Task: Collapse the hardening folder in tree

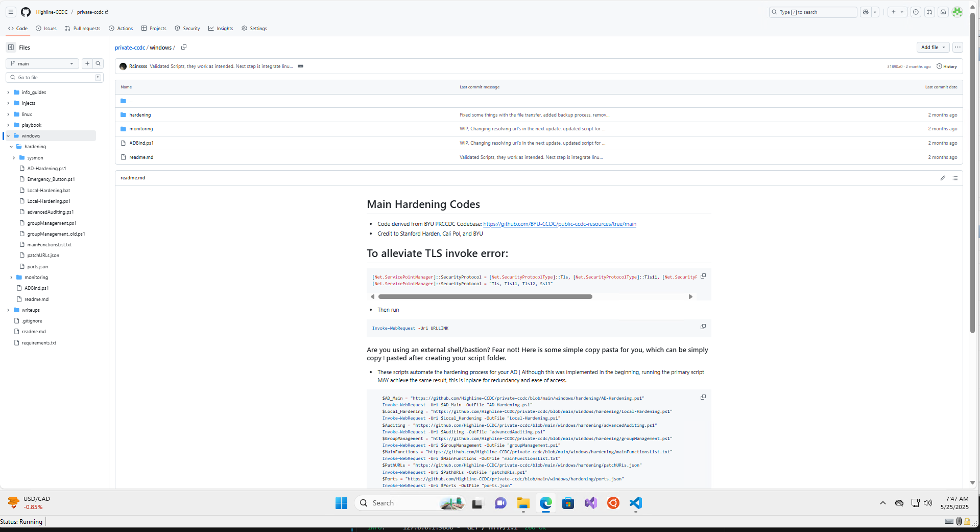Action: click(11, 147)
